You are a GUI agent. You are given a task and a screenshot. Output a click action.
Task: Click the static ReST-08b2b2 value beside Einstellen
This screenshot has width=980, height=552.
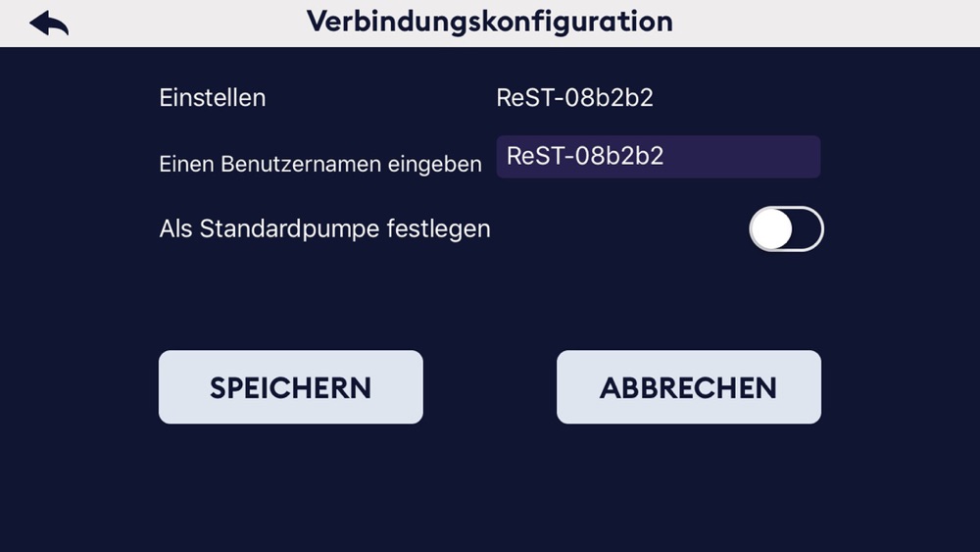pyautogui.click(x=574, y=98)
